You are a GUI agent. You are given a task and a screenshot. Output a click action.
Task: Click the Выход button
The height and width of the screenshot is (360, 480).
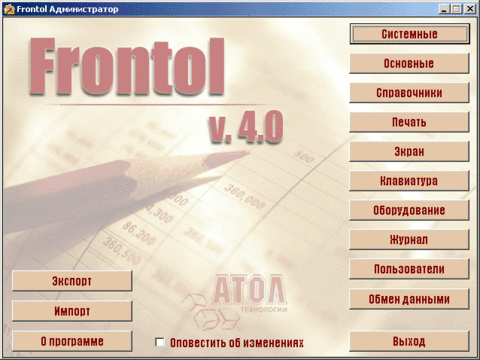pos(409,341)
